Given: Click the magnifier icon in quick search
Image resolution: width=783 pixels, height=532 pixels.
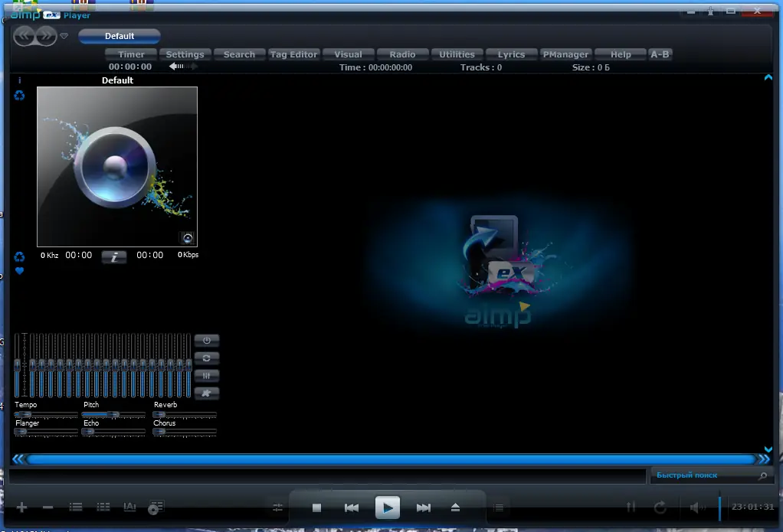Looking at the screenshot, I should (762, 475).
